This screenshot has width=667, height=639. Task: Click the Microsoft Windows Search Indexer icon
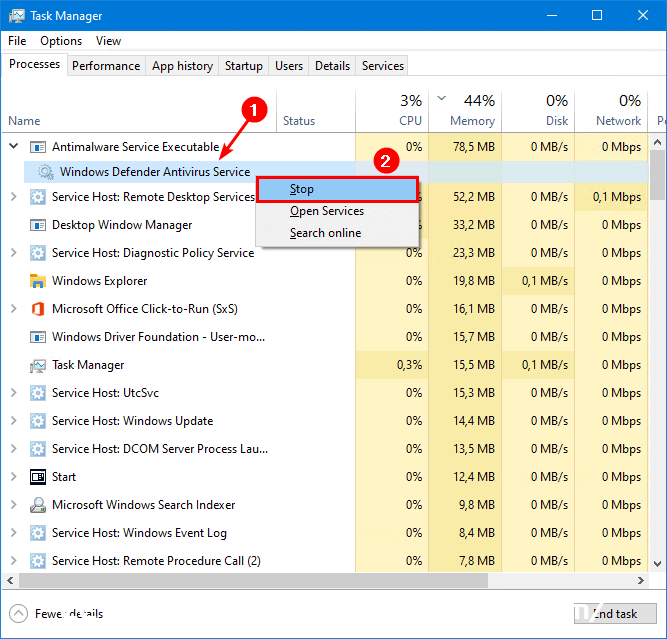[x=38, y=505]
